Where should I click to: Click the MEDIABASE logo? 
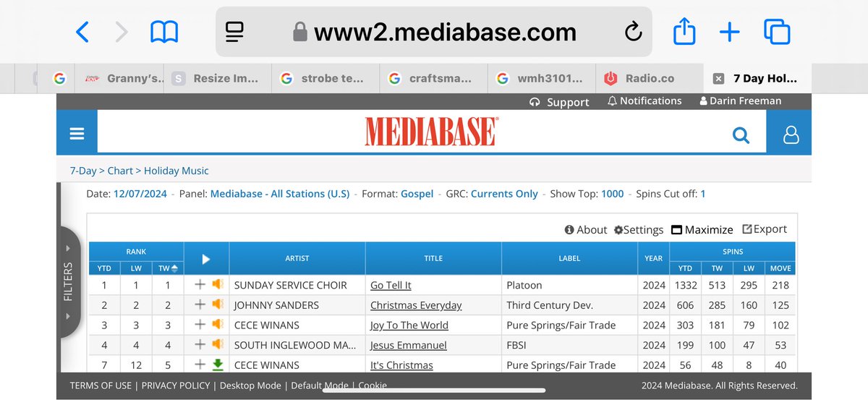point(431,133)
